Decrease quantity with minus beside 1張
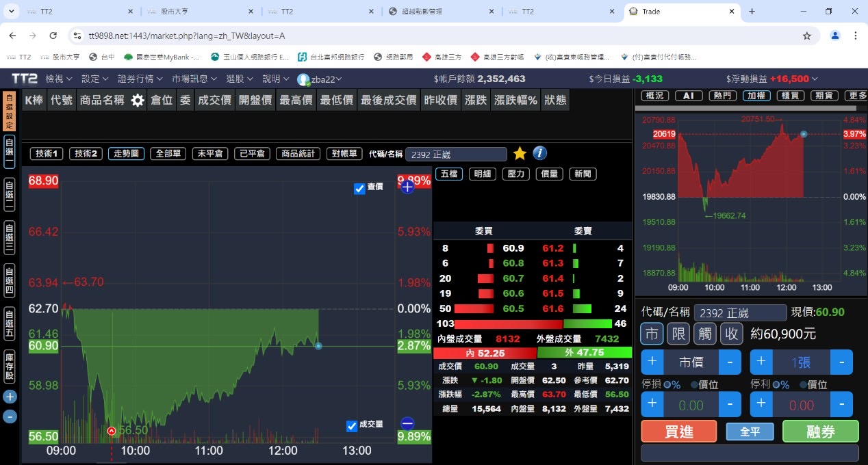The image size is (868, 465). [841, 362]
